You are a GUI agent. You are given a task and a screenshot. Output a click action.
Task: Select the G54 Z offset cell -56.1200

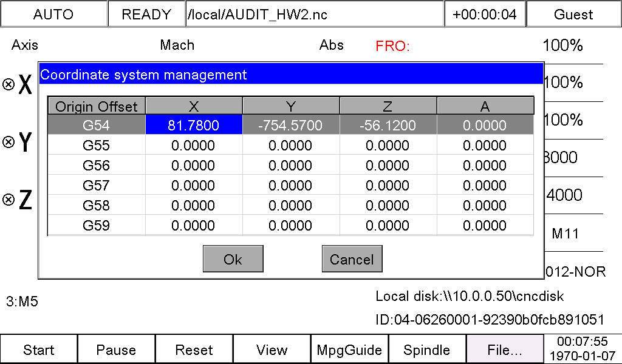point(388,125)
